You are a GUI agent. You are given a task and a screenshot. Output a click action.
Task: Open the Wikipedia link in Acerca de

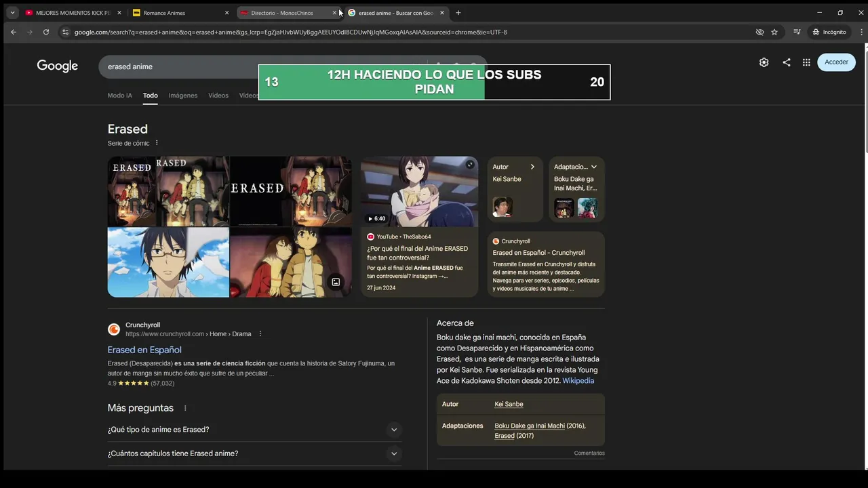(578, 381)
